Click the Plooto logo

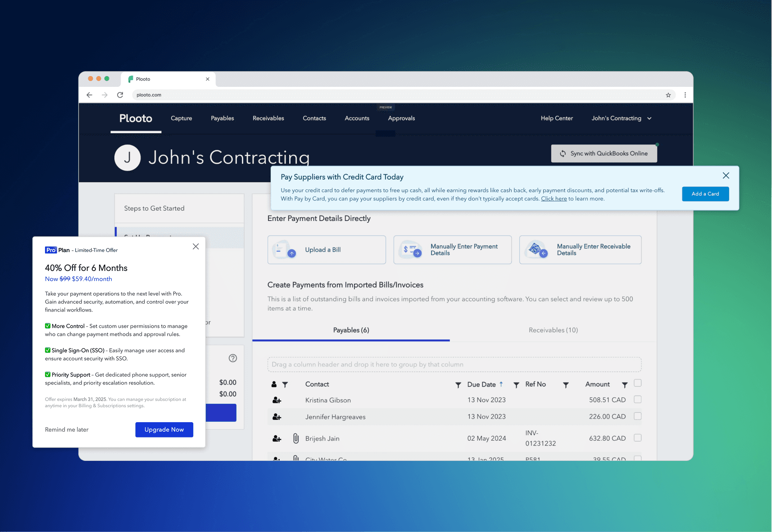click(136, 118)
